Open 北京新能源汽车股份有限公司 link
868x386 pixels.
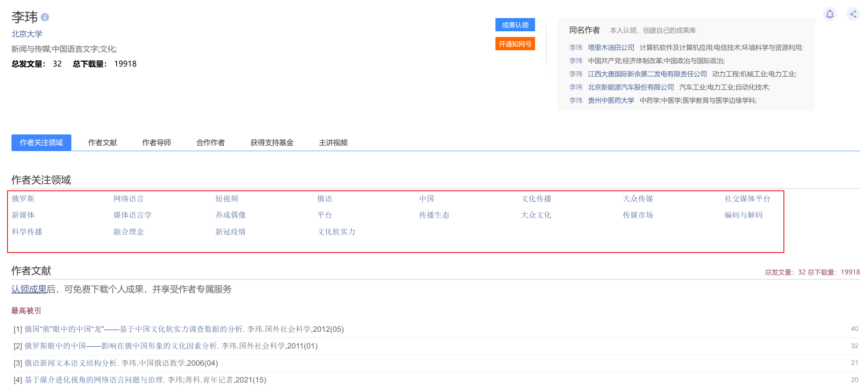coord(631,87)
